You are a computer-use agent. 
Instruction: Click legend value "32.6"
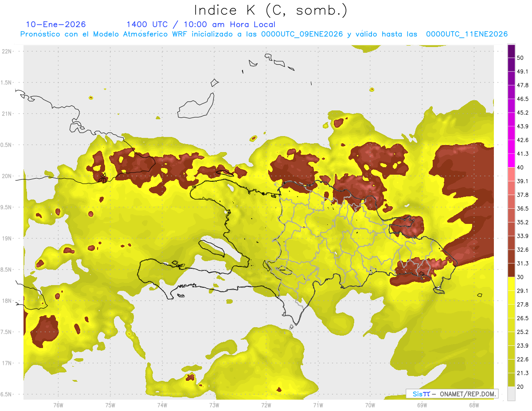523,250
